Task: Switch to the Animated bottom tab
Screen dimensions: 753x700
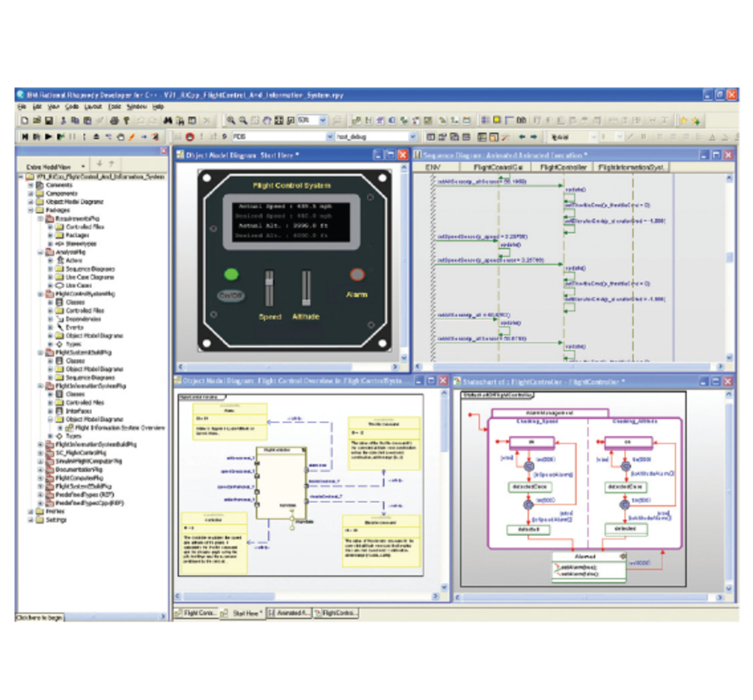Action: 289,613
